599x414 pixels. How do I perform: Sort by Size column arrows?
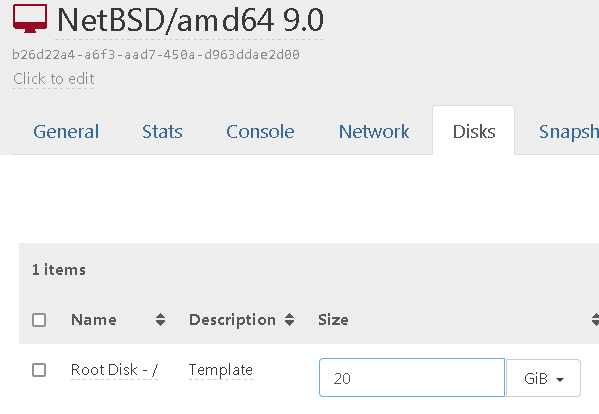tap(595, 320)
